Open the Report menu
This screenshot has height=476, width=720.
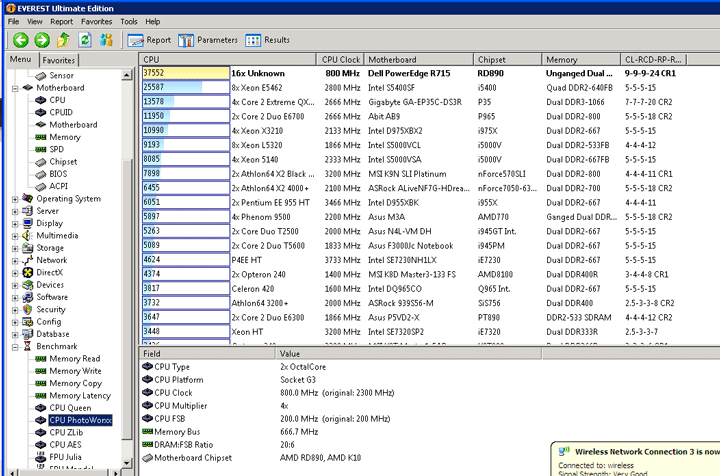coord(62,22)
